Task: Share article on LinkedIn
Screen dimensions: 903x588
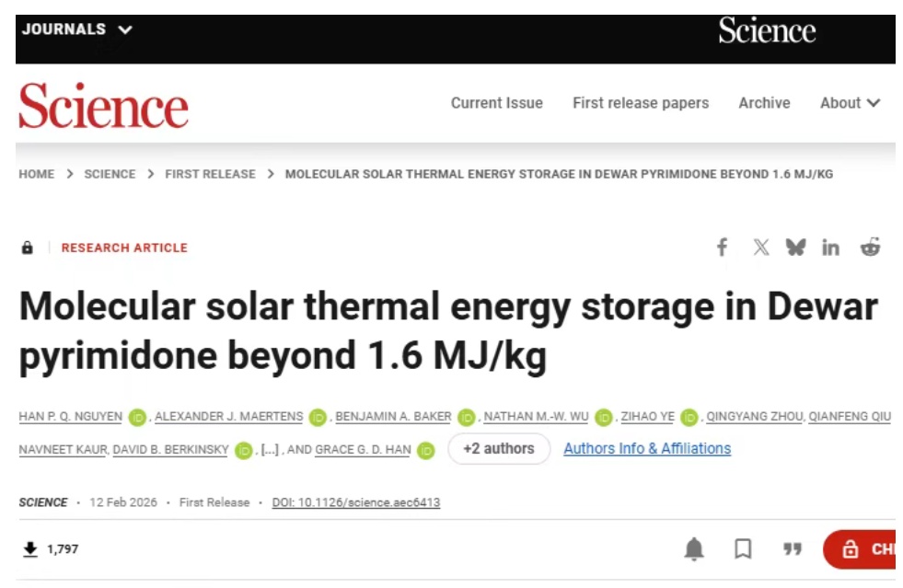Action: 831,248
